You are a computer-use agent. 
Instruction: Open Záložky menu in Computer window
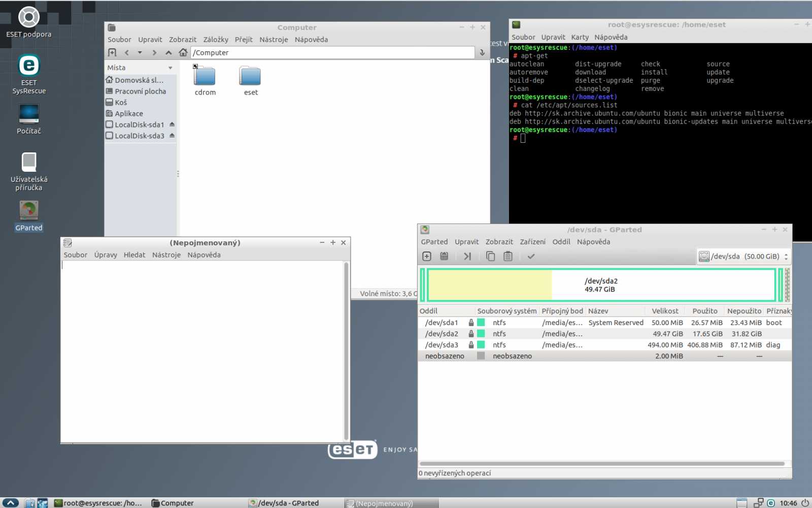click(x=216, y=40)
